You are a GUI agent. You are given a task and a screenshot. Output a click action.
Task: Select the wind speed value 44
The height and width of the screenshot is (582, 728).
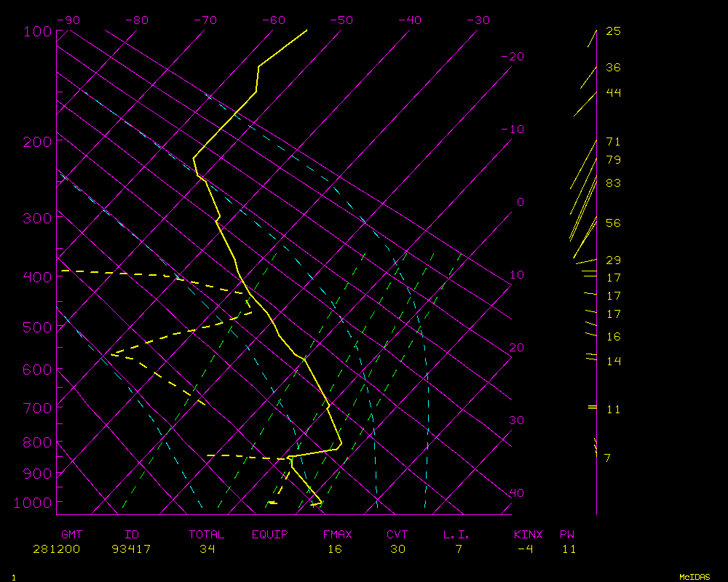(613, 93)
